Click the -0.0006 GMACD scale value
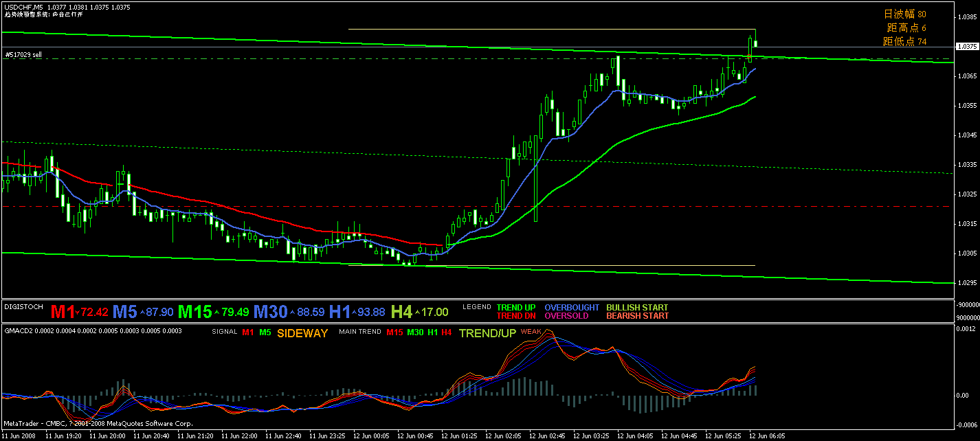This screenshot has width=980, height=441. point(966,425)
